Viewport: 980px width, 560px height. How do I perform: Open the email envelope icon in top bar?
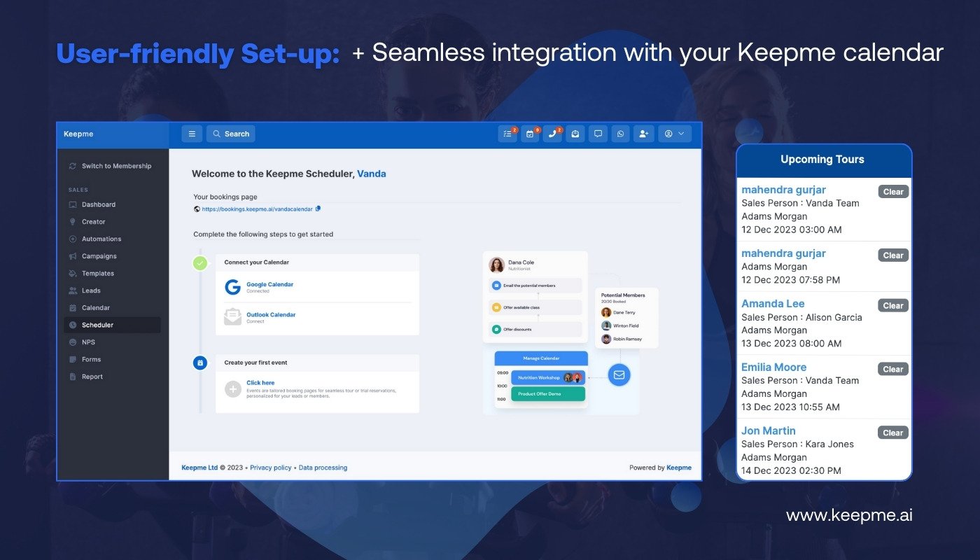[x=575, y=134]
